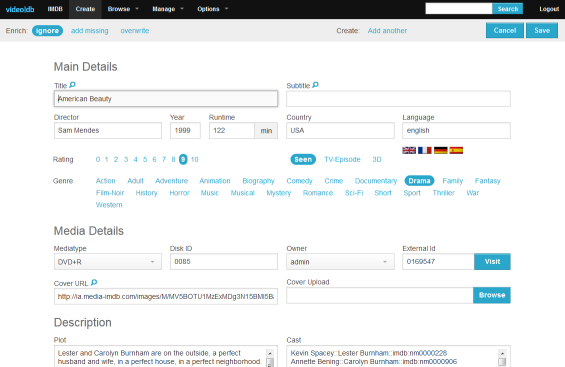Click the Search button
Viewport: 565px width, 367px height.
tap(508, 9)
